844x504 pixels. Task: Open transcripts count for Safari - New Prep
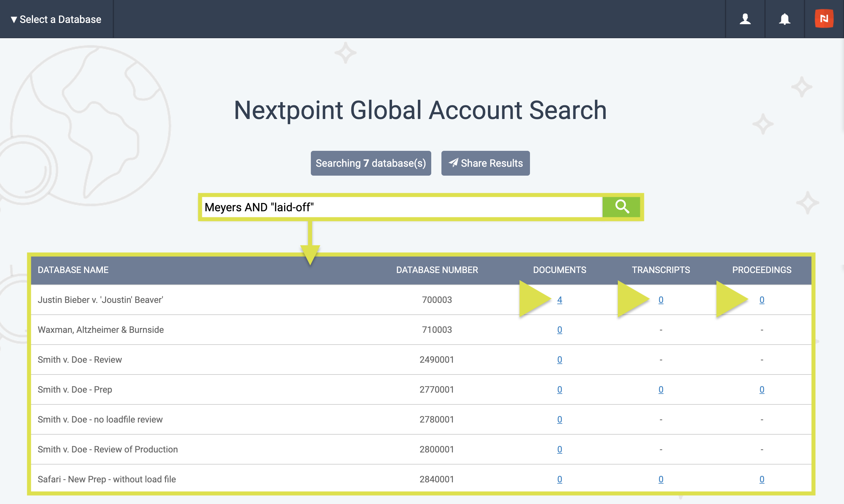tap(661, 479)
